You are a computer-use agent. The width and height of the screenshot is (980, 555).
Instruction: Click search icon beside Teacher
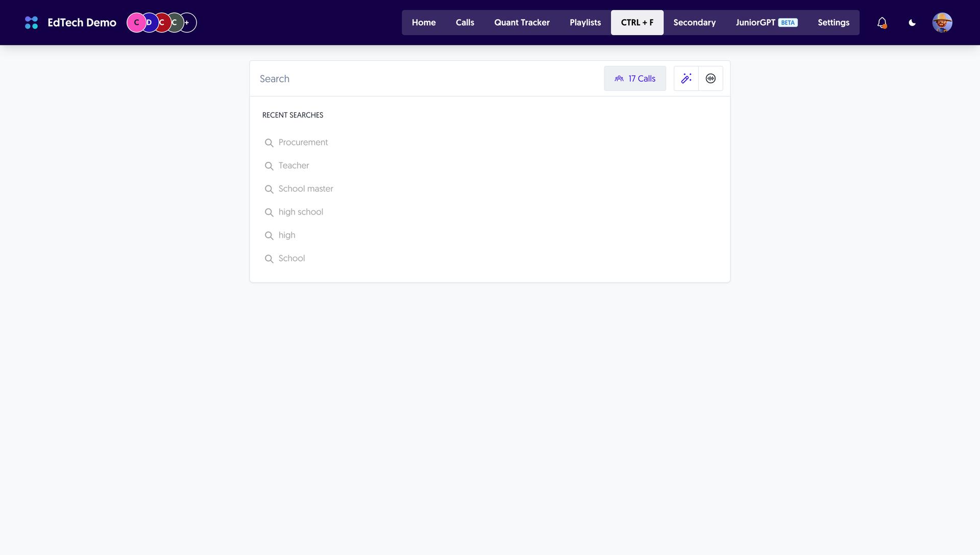click(x=269, y=166)
